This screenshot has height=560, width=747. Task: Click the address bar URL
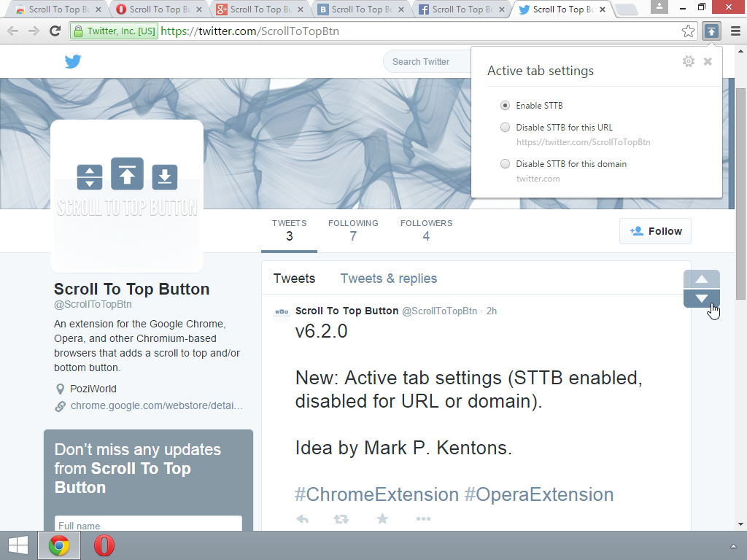[x=249, y=31]
